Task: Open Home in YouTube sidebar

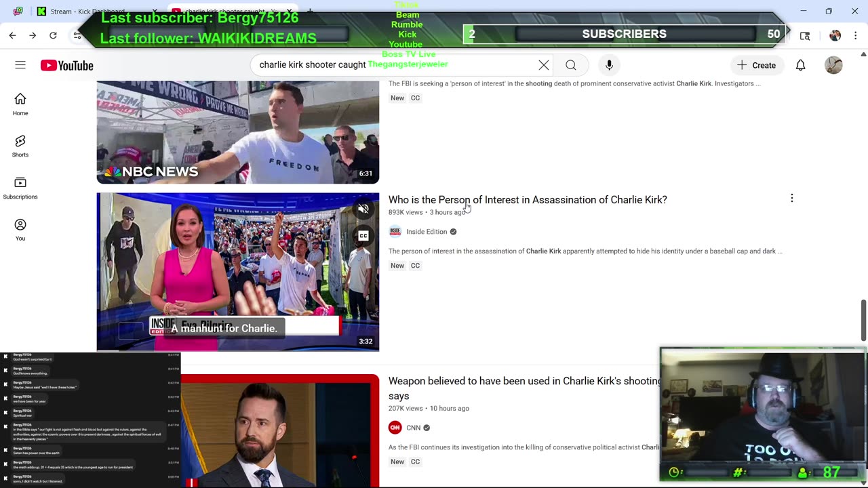Action: pos(20,104)
